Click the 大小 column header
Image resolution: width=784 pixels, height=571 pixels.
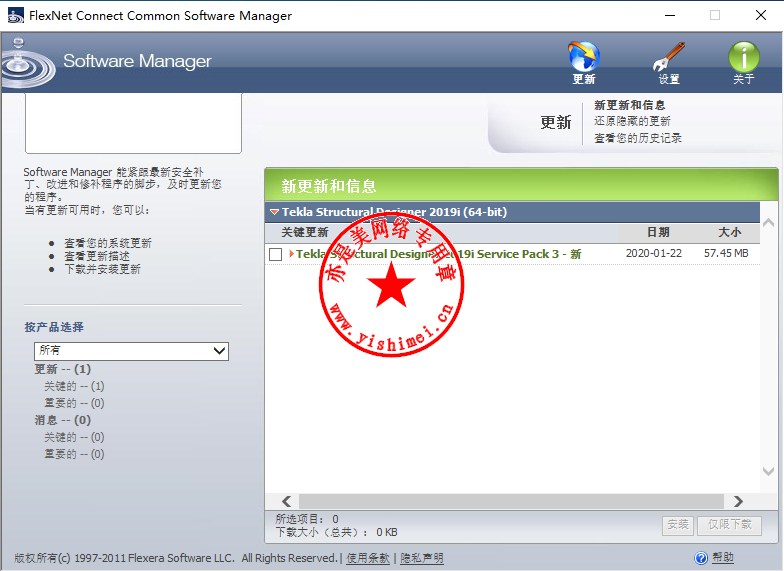point(730,232)
